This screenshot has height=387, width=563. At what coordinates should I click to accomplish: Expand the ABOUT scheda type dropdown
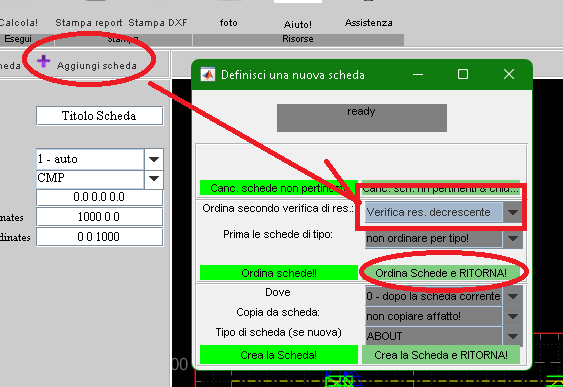coord(444,336)
